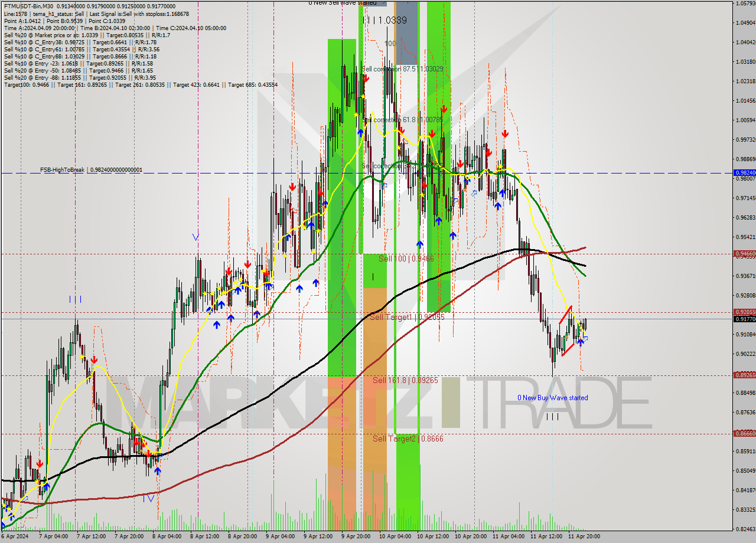Click the 0.97145 price axis label
This screenshot has width=756, height=543.
pyautogui.click(x=745, y=198)
